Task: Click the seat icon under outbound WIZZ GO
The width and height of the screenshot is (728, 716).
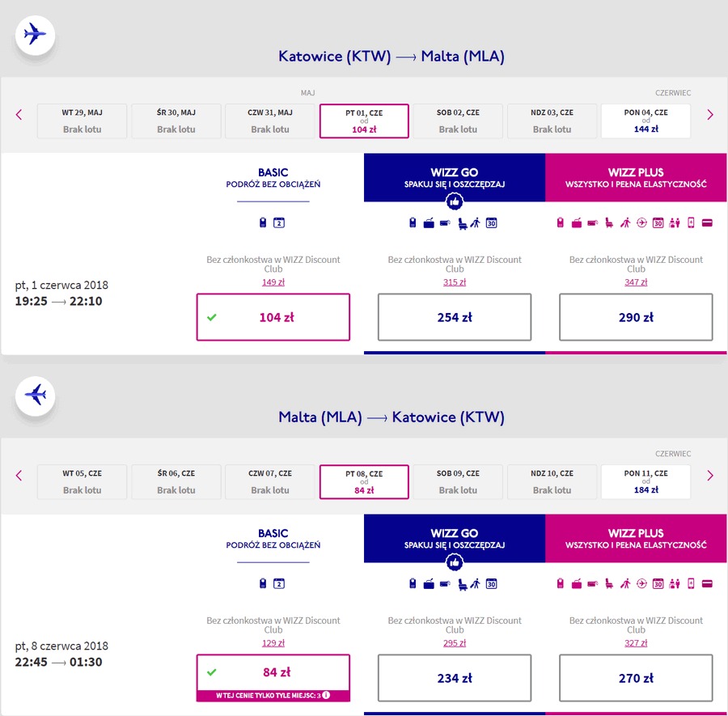Action: (x=462, y=223)
